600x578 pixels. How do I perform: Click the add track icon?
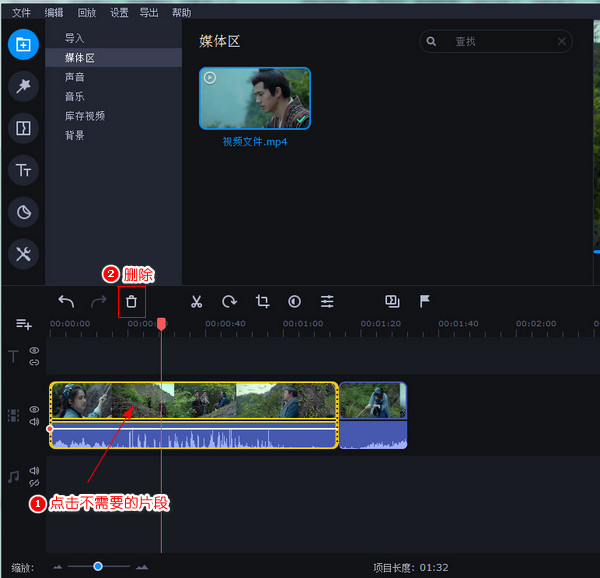click(23, 324)
